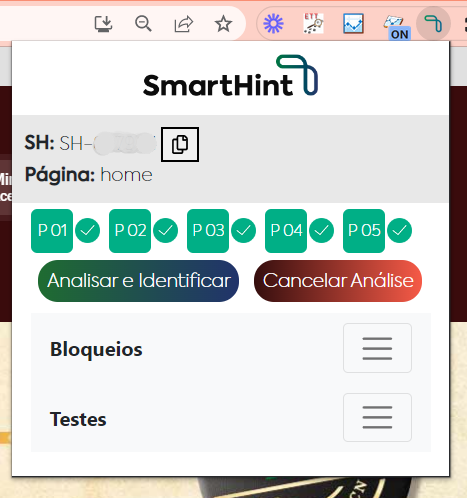Click the Bloqueios section label
Screen dimensions: 467x498
click(x=96, y=350)
